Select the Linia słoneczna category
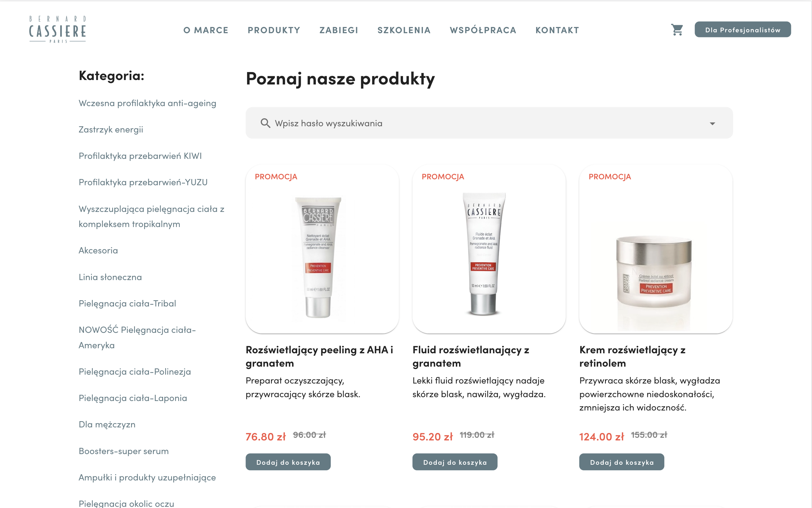 click(x=110, y=277)
